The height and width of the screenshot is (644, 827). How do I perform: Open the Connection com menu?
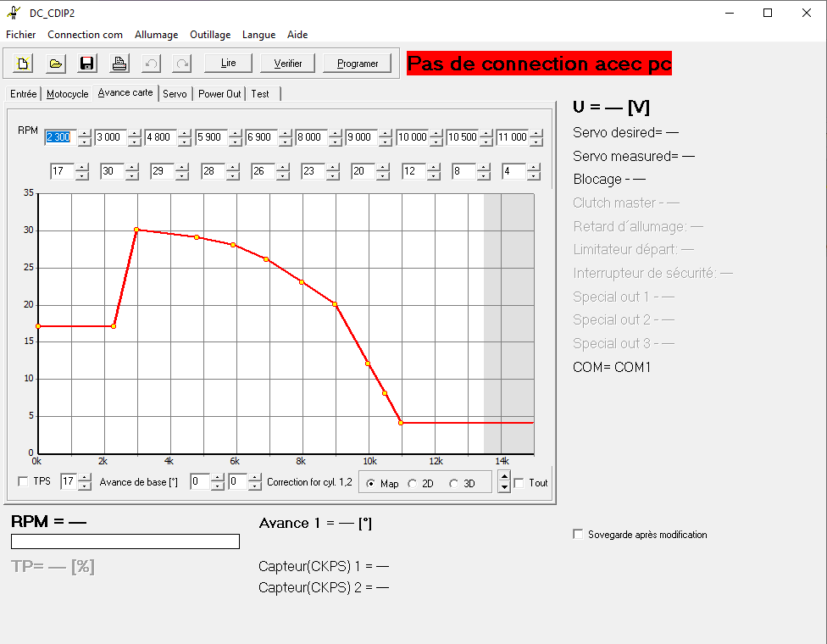click(x=85, y=35)
